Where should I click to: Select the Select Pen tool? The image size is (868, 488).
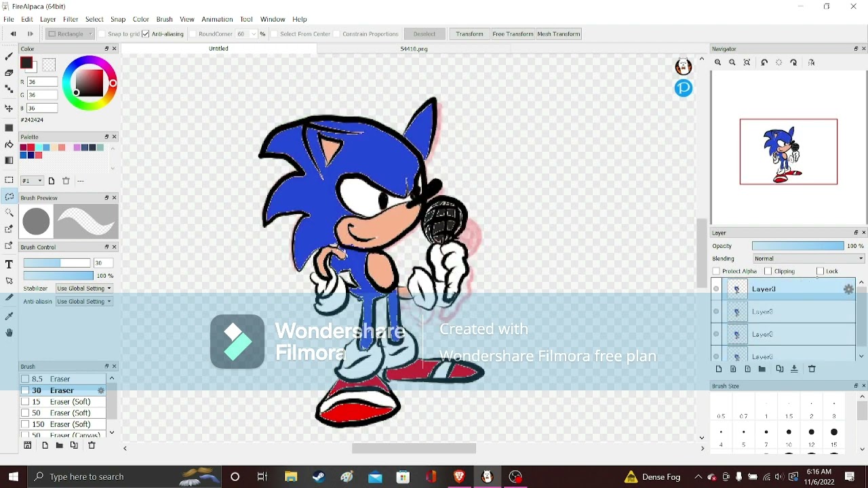point(9,229)
